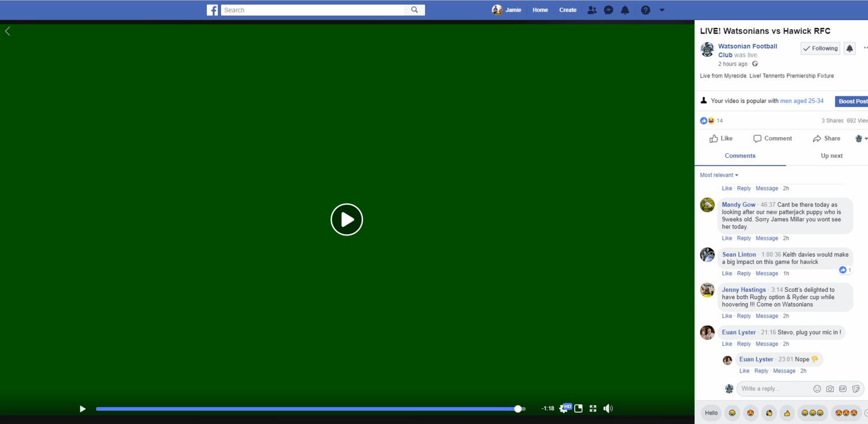Pop out the video to mini player
This screenshot has width=868, height=424.
[x=578, y=408]
